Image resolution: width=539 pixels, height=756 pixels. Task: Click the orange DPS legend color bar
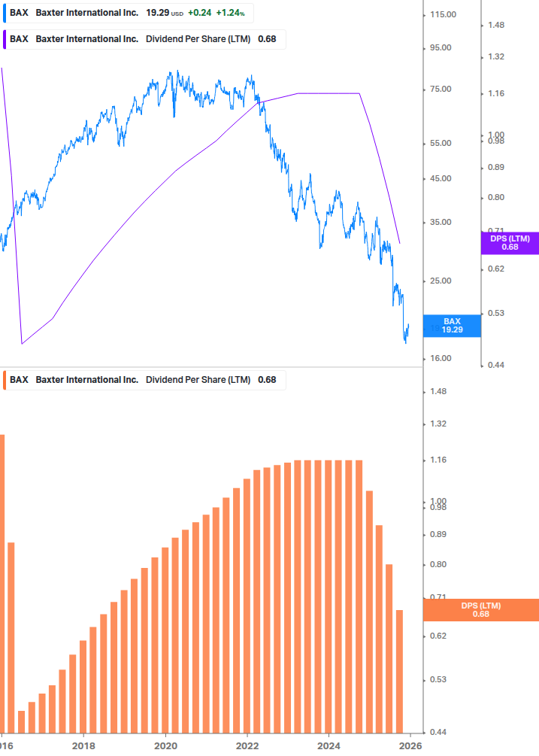(x=5, y=380)
